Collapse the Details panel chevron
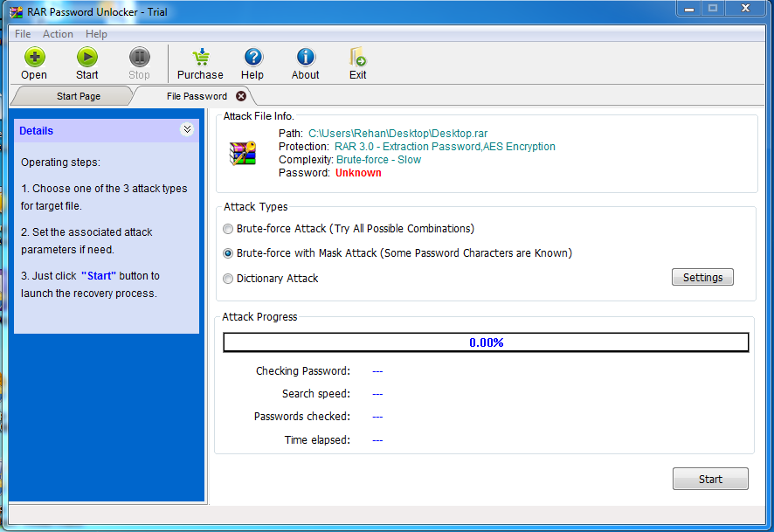Screen dimensions: 774x532 187,129
